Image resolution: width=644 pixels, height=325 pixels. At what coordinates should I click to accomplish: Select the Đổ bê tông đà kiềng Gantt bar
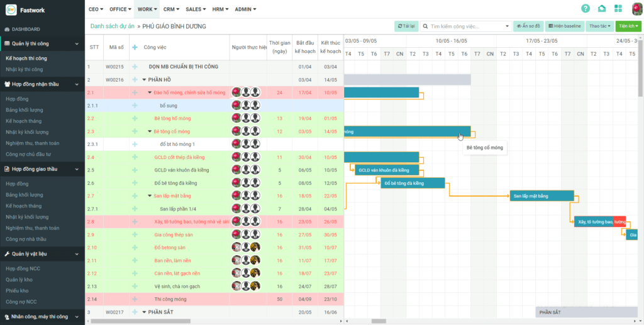click(x=413, y=183)
